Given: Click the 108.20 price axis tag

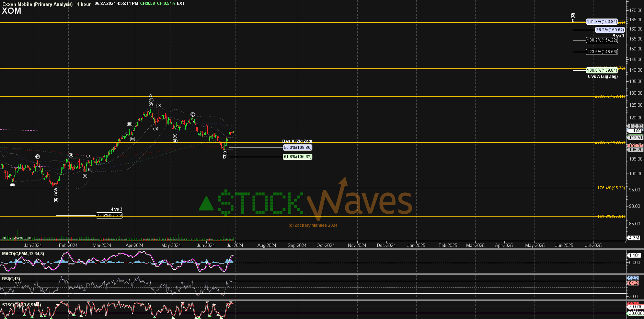Looking at the screenshot, I should [635, 150].
